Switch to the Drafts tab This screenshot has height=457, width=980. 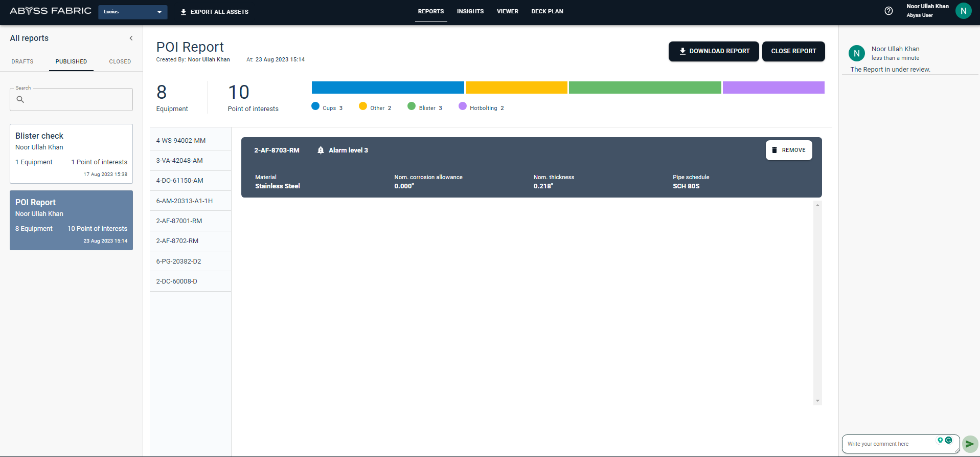coord(22,61)
